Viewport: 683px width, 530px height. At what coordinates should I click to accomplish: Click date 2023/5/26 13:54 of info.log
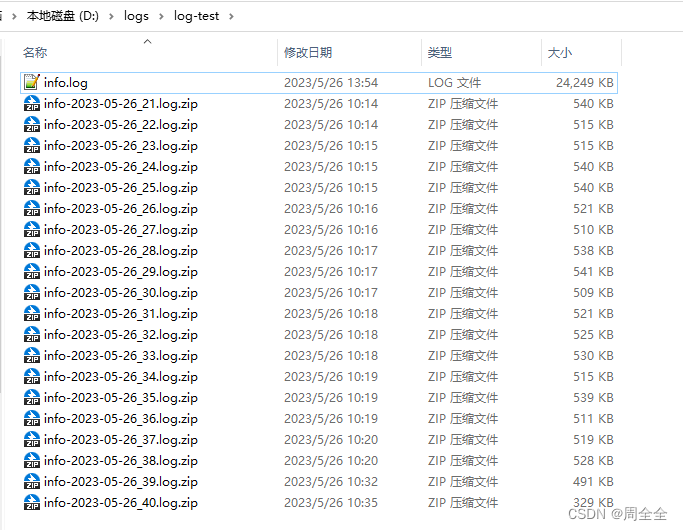pyautogui.click(x=331, y=82)
